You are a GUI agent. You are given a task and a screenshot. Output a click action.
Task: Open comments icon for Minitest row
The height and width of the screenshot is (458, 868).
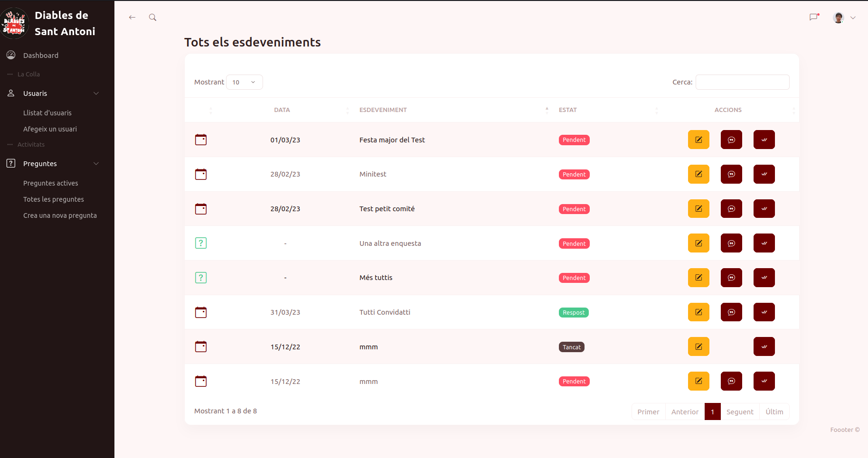pos(731,174)
